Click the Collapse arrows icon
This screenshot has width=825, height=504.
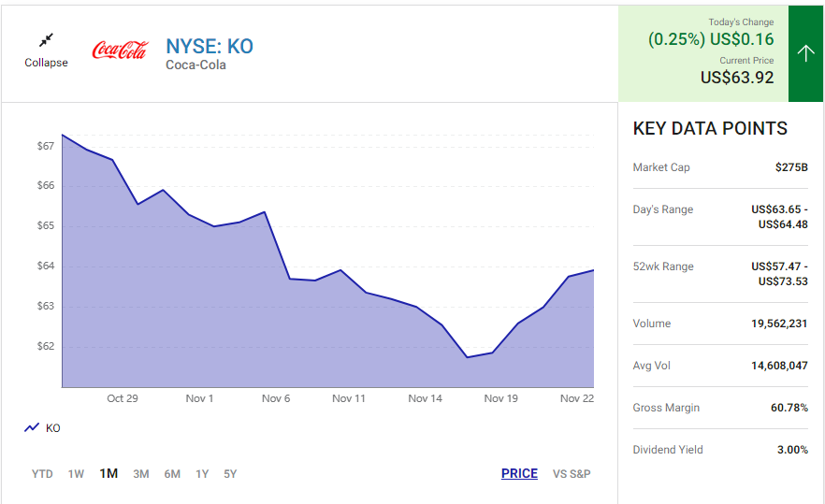click(x=47, y=40)
